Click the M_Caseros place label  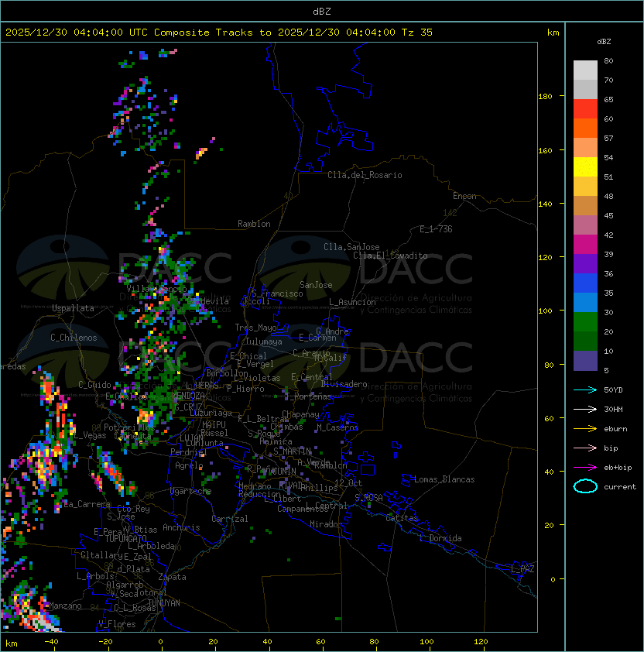pyautogui.click(x=337, y=427)
